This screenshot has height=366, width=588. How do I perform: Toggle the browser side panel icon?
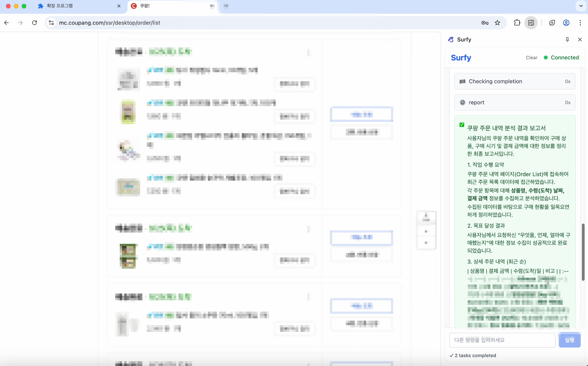[x=531, y=23]
